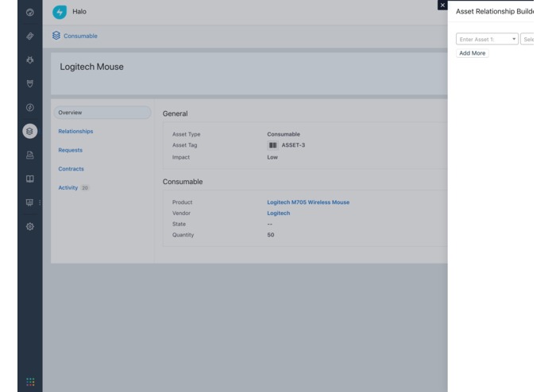Click the three-dot handle beside the reports icon
This screenshot has width=552, height=392.
pyautogui.click(x=40, y=202)
